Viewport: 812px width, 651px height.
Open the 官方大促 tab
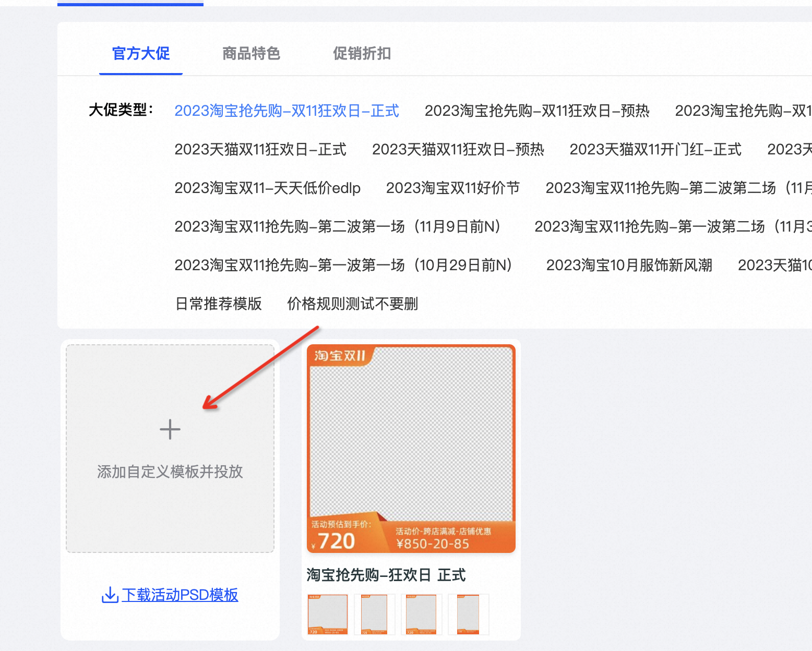[141, 53]
